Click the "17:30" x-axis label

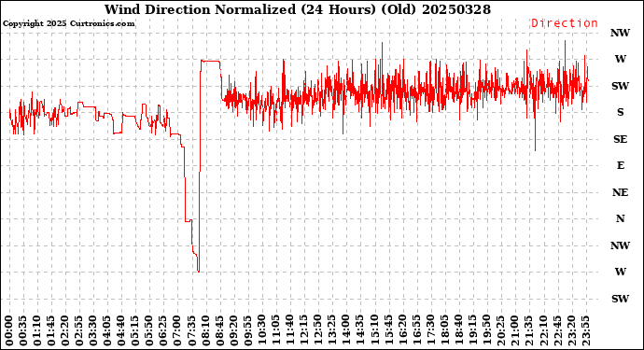click(430, 330)
